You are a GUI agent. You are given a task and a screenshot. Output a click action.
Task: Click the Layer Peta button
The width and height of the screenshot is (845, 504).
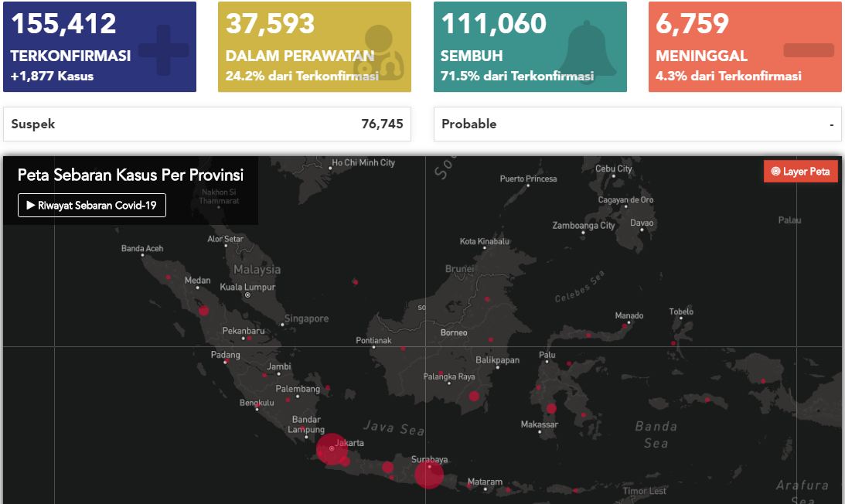800,172
